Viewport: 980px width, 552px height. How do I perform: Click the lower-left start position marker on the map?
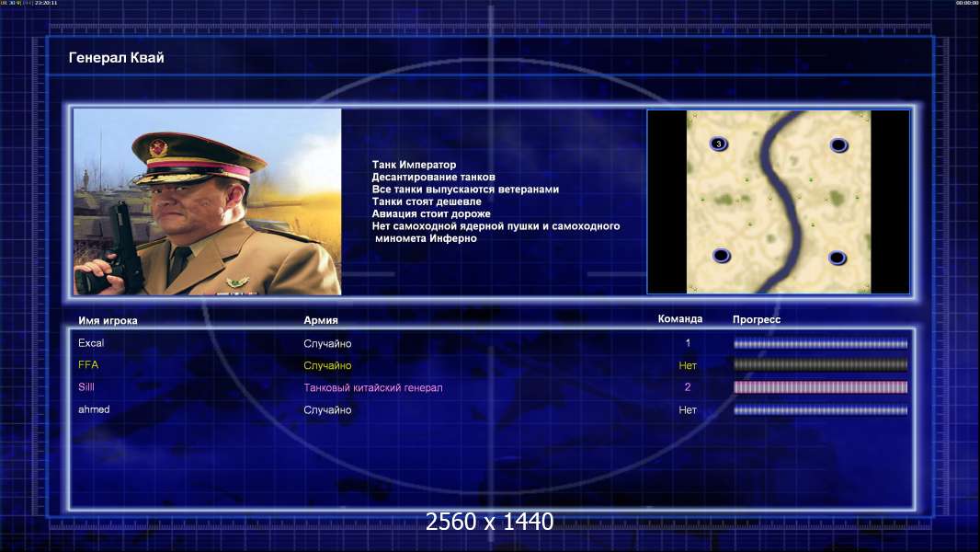(722, 256)
